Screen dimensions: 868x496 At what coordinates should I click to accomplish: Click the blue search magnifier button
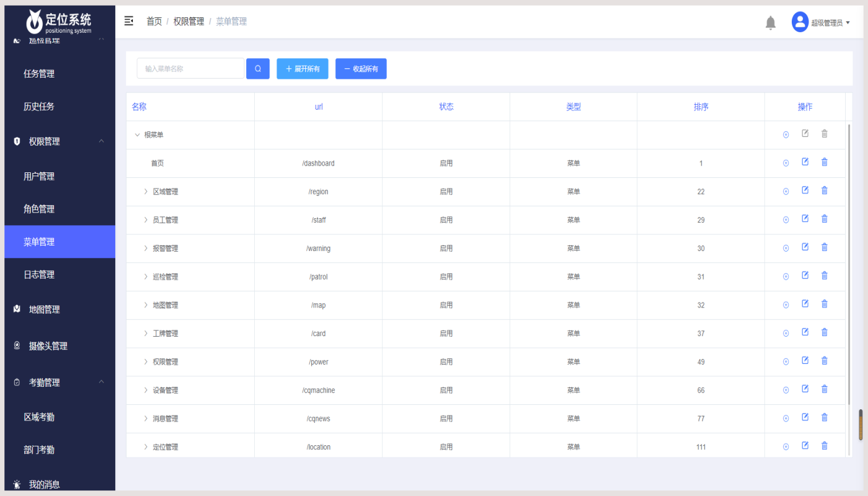258,69
